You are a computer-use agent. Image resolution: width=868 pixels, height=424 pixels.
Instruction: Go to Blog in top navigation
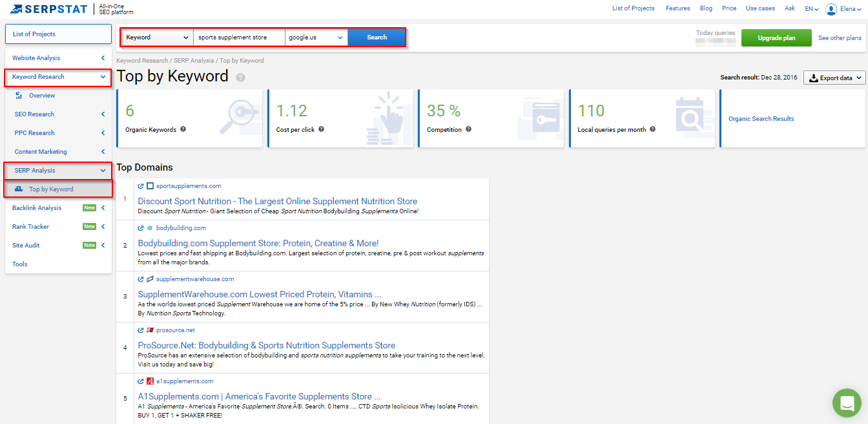coord(706,8)
